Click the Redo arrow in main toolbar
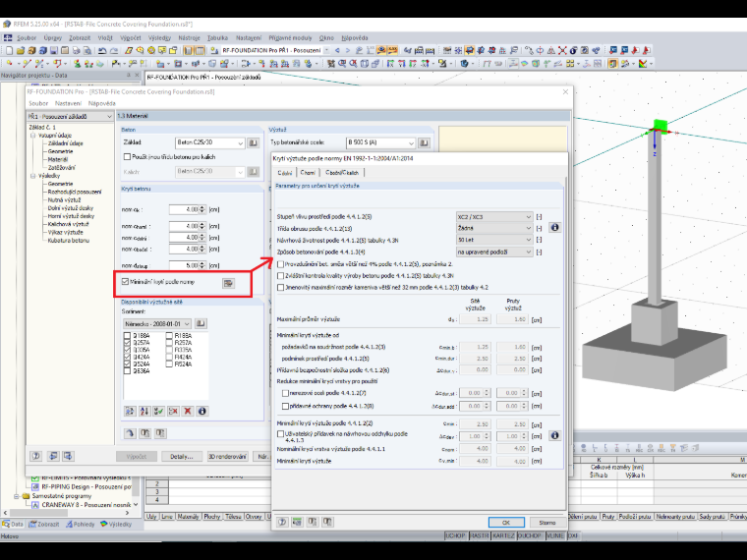Viewport: 747px width, 560px height. tap(113, 50)
